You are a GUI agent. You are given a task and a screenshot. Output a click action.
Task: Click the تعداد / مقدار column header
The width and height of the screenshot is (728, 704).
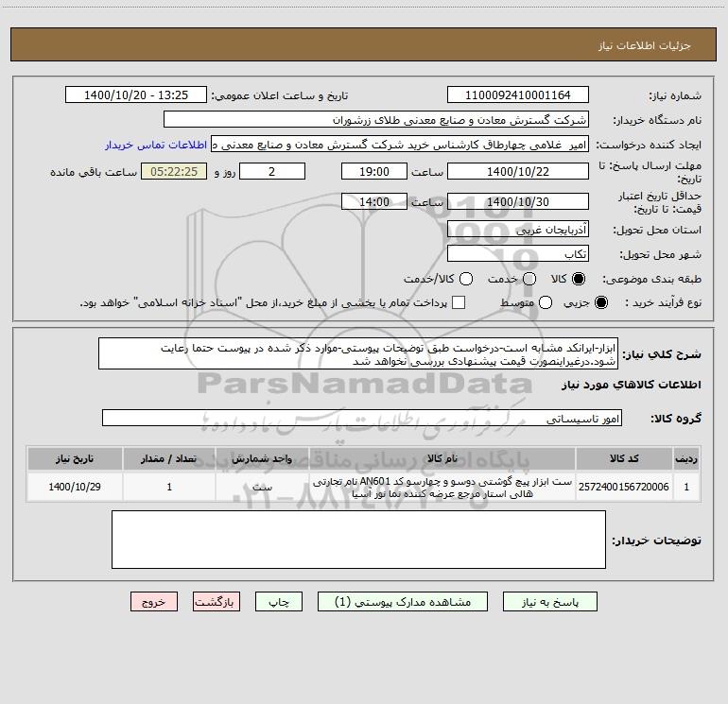(x=169, y=458)
